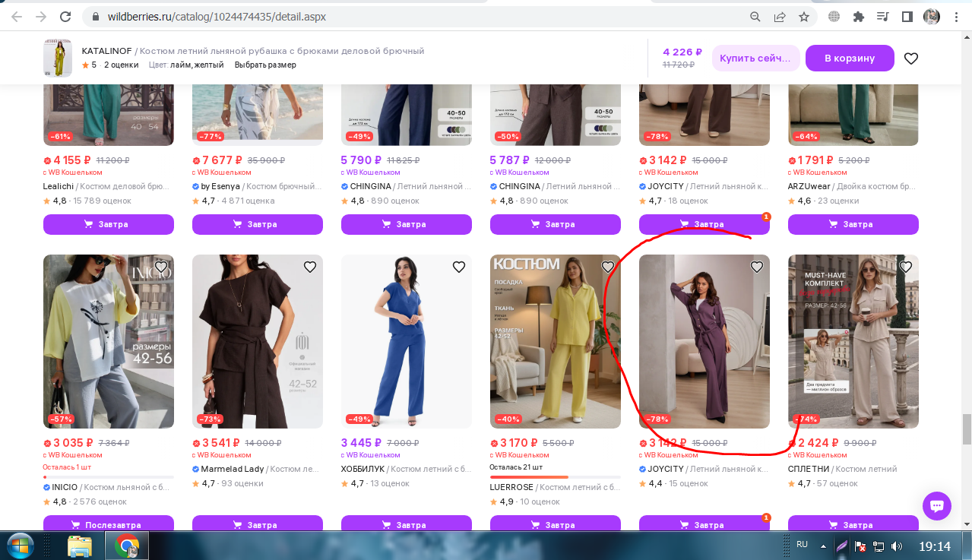Open the support chat bubble
The width and height of the screenshot is (972, 560).
pyautogui.click(x=937, y=506)
